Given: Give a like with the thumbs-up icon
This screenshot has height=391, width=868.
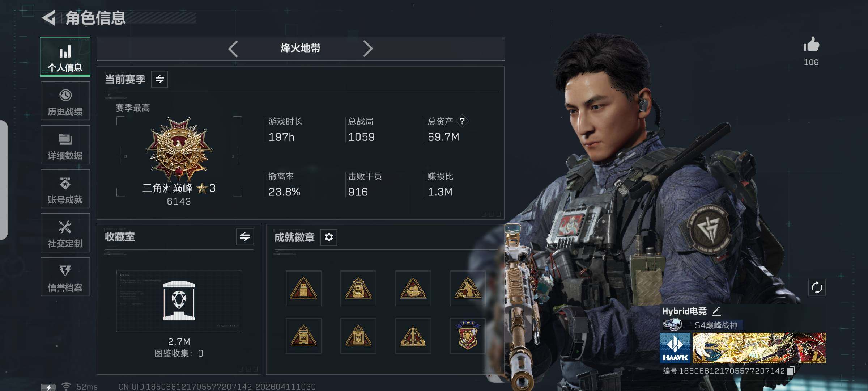Looking at the screenshot, I should point(811,45).
